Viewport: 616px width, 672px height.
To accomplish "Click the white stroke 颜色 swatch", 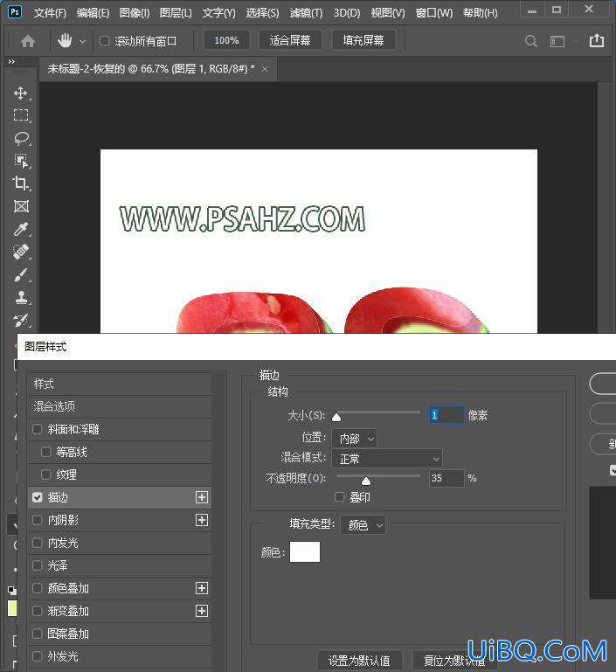I will coord(305,551).
